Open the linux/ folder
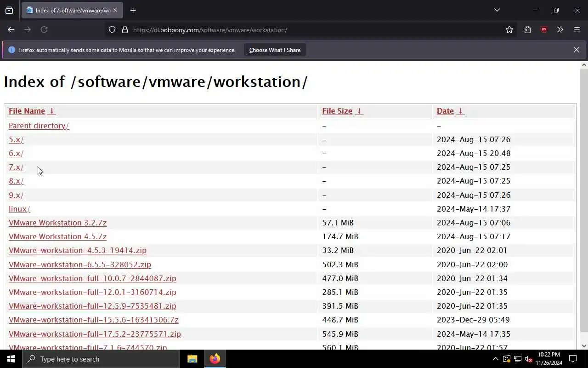This screenshot has width=588, height=368. point(19,209)
